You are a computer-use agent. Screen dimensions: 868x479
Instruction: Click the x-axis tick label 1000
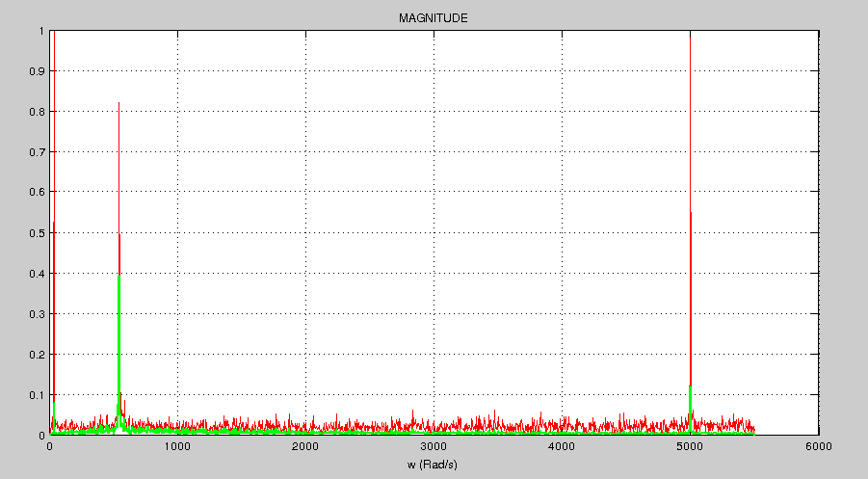[177, 446]
